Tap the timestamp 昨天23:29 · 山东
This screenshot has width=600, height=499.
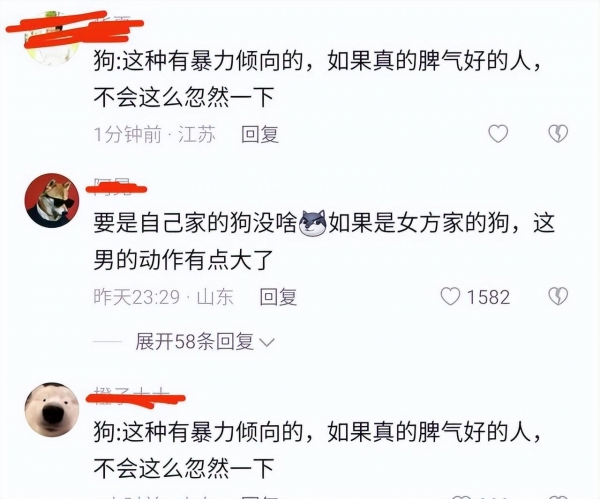tap(164, 297)
